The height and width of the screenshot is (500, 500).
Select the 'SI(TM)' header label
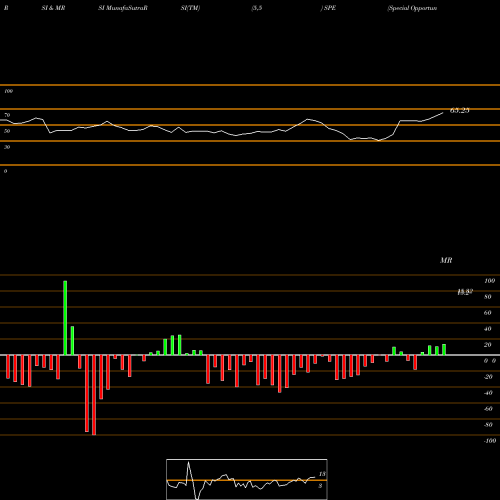[x=190, y=8]
